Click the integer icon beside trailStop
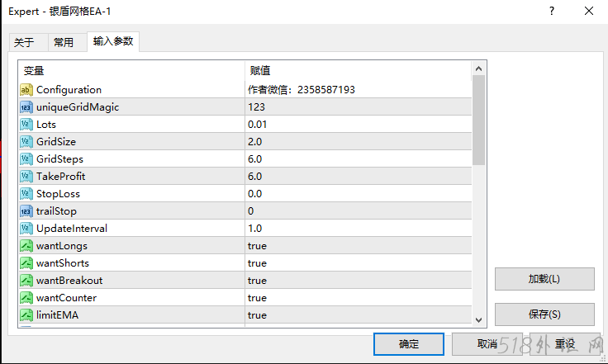608x364 pixels. (x=26, y=211)
